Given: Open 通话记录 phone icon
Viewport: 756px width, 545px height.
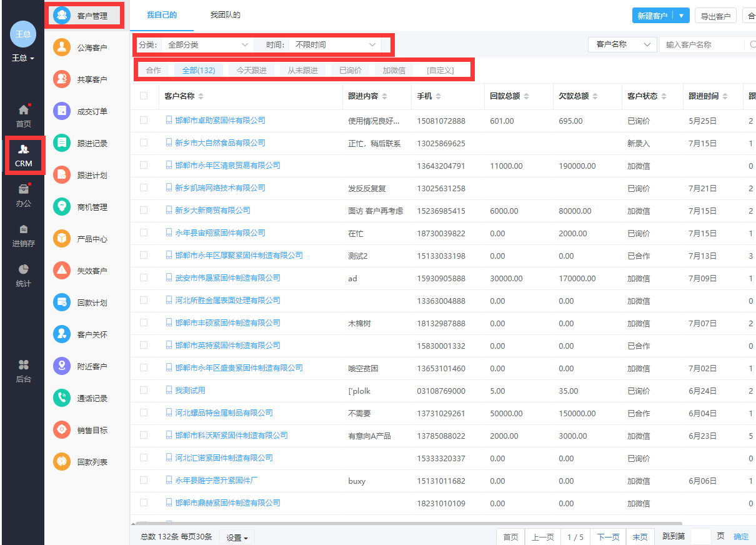Looking at the screenshot, I should tap(62, 398).
